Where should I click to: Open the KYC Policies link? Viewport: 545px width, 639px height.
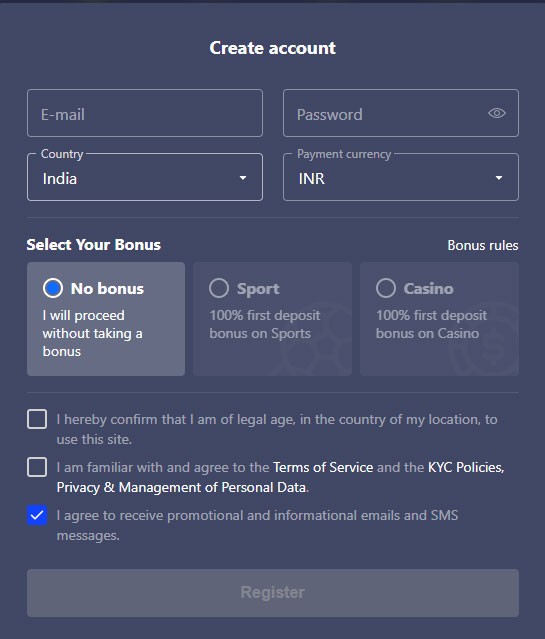coord(466,467)
